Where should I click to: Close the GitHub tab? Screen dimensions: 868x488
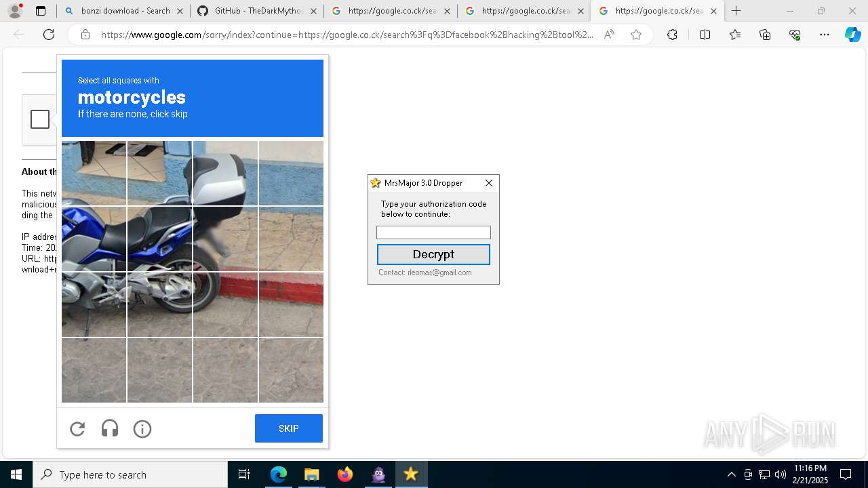click(313, 11)
